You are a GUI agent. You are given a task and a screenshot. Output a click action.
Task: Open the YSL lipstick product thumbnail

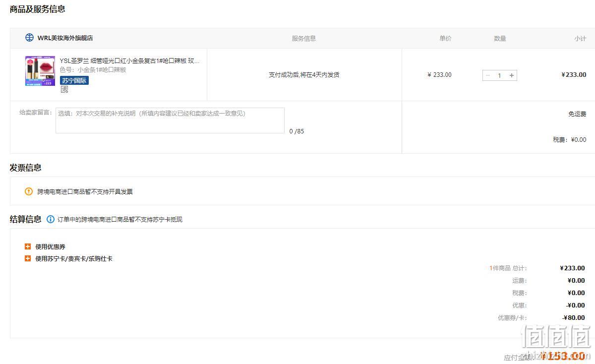coord(40,71)
